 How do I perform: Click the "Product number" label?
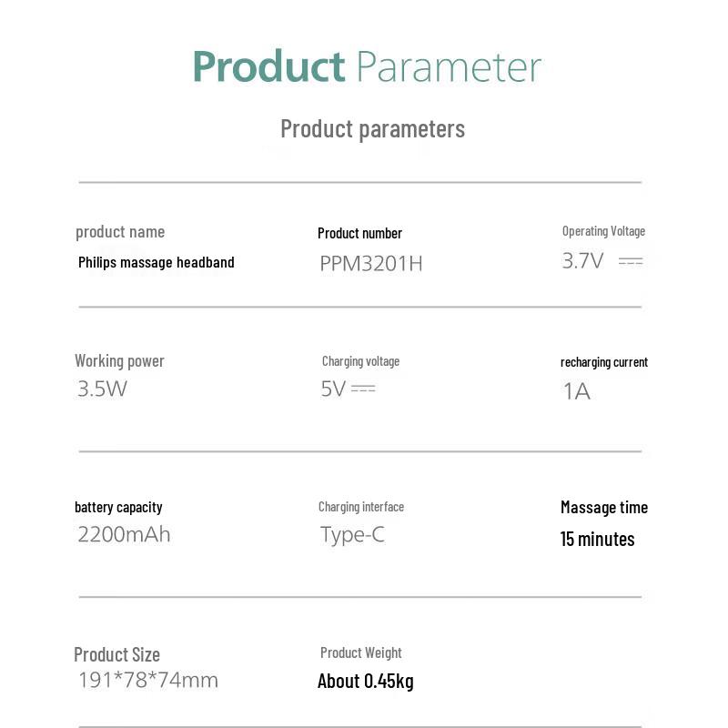(359, 233)
